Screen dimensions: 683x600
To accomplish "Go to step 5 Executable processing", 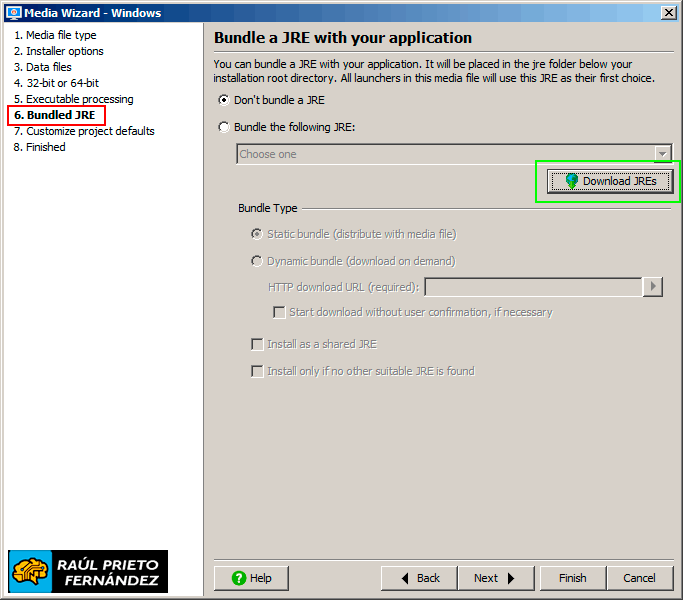I will coord(73,99).
